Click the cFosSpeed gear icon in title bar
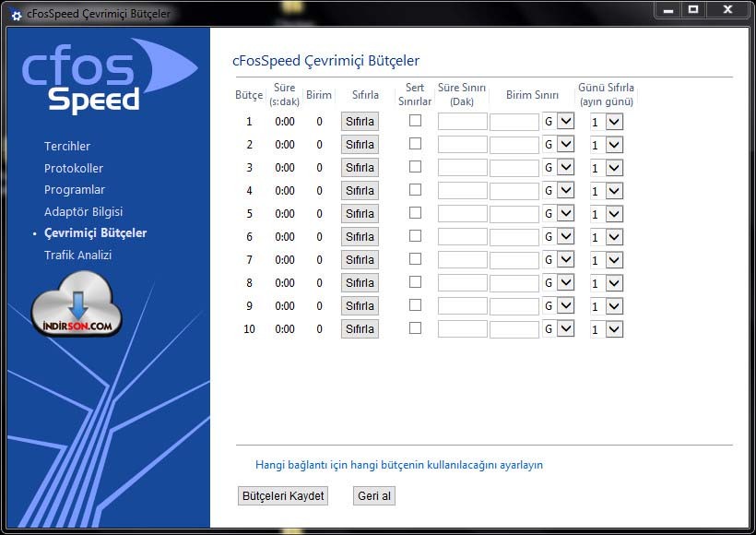The width and height of the screenshot is (756, 535). [16, 15]
